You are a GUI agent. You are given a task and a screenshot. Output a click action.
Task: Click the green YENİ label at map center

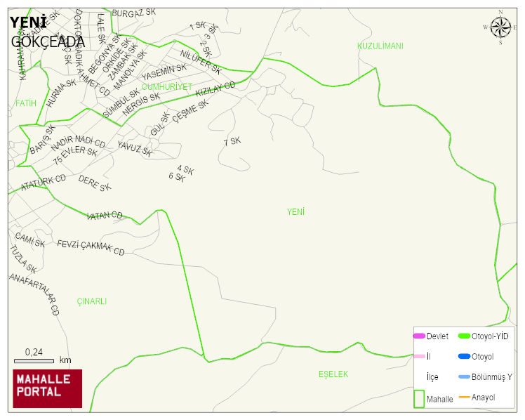(295, 212)
